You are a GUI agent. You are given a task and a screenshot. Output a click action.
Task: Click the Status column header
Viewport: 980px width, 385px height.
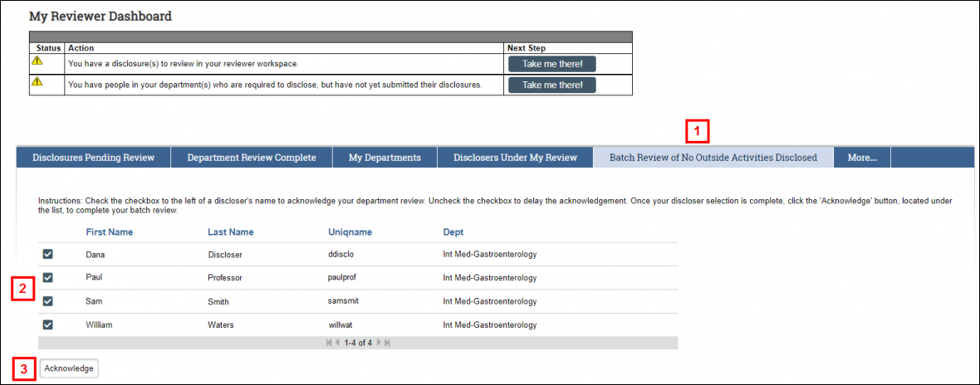[x=49, y=48]
